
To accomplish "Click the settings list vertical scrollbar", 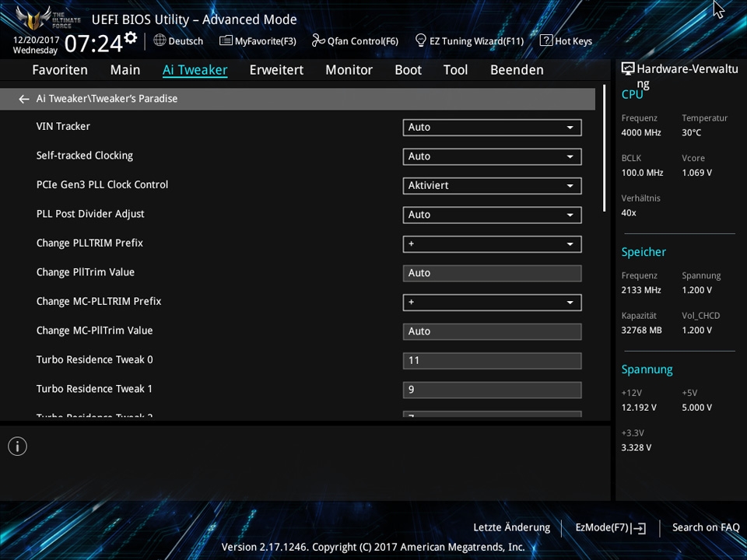I will click(x=604, y=148).
